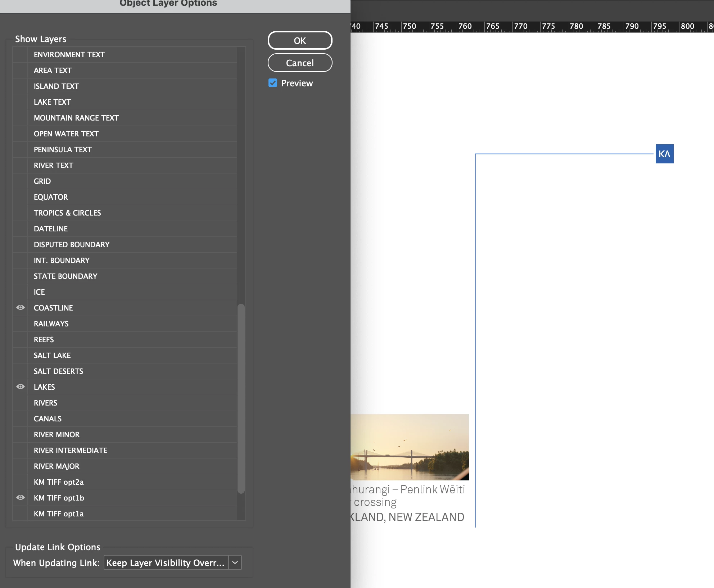This screenshot has width=714, height=588.
Task: Click OK to confirm layer options
Action: 300,40
